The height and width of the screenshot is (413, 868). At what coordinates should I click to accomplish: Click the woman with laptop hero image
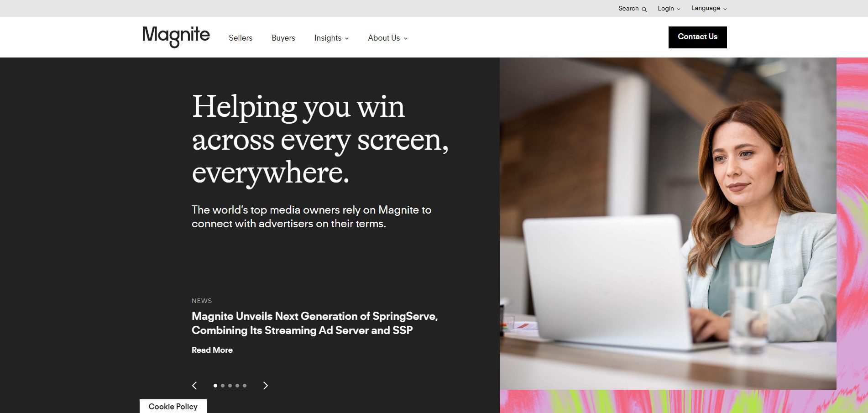click(668, 223)
